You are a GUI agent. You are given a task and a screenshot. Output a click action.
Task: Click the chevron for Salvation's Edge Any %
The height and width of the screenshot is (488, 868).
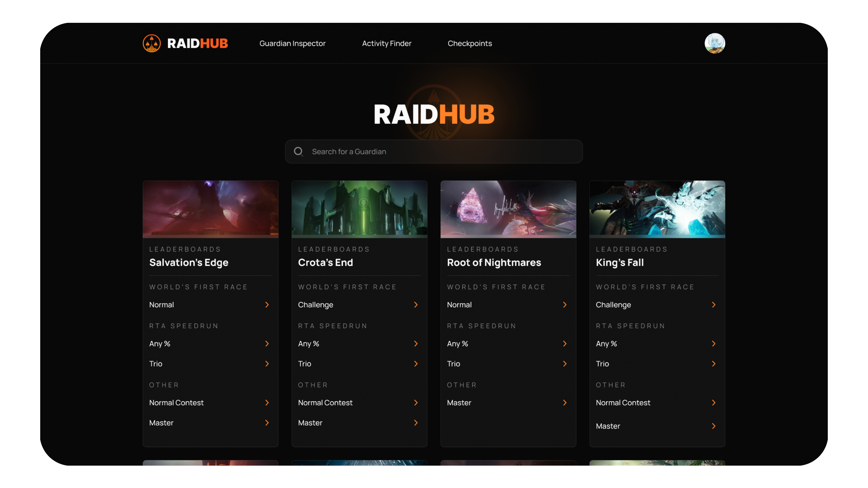(x=267, y=343)
